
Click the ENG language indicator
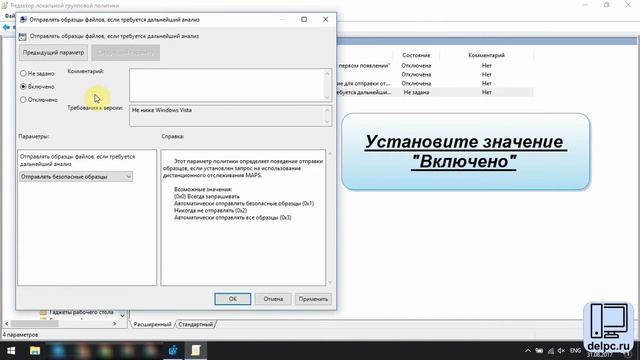coord(575,351)
